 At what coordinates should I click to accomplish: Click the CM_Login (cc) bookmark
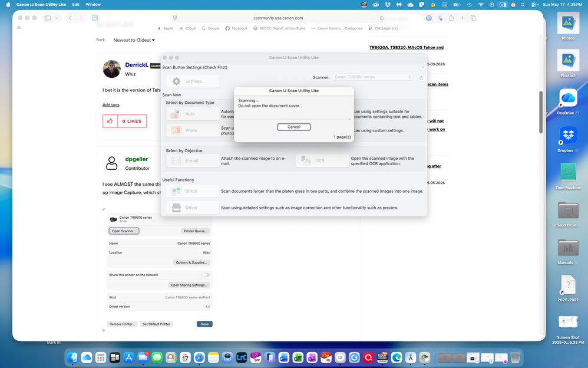[383, 28]
